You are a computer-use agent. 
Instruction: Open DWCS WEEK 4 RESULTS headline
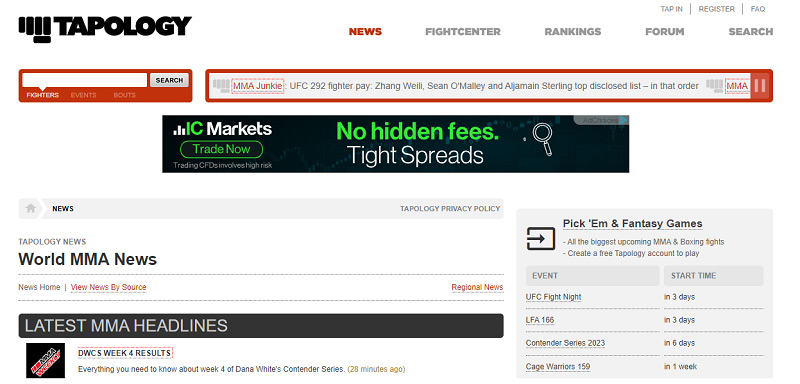pyautogui.click(x=125, y=353)
